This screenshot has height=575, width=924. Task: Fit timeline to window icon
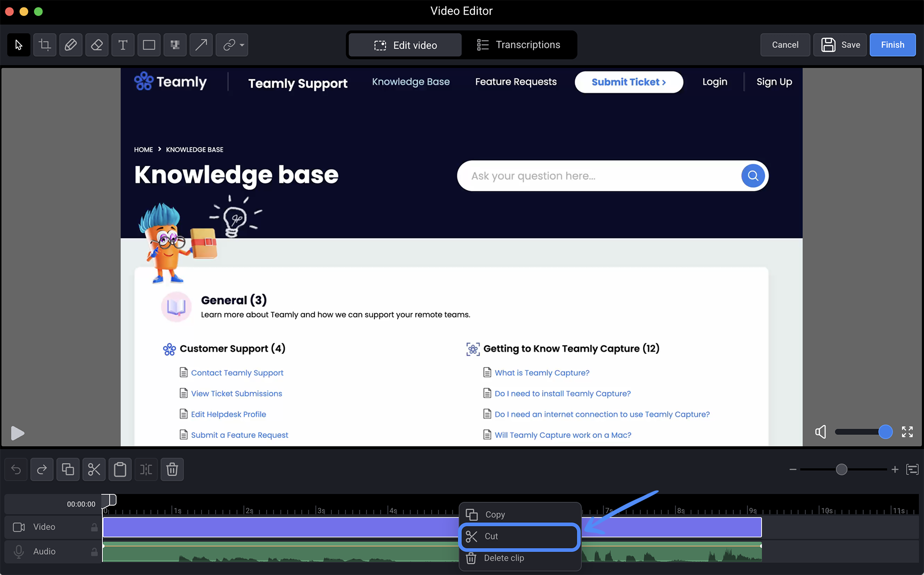pos(912,469)
